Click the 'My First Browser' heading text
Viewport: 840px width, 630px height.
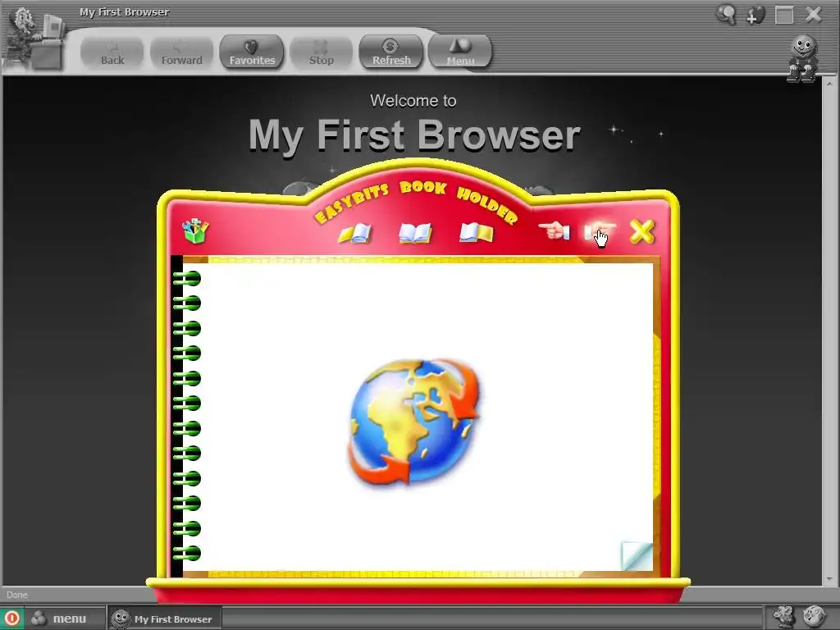[x=414, y=135]
